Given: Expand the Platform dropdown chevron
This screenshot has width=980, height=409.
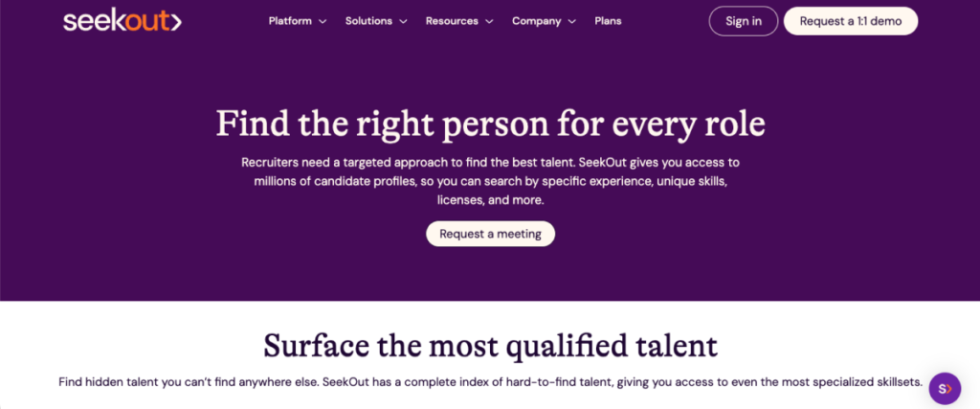Looking at the screenshot, I should pyautogui.click(x=323, y=21).
